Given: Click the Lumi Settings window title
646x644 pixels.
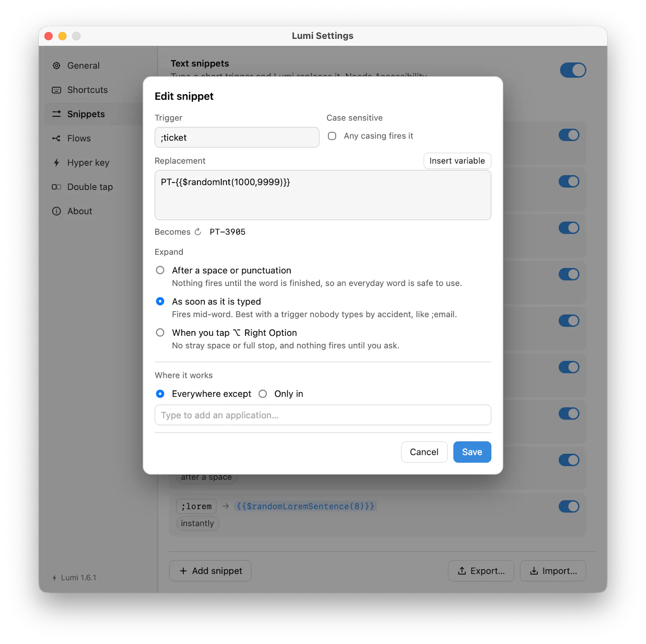Looking at the screenshot, I should (323, 36).
